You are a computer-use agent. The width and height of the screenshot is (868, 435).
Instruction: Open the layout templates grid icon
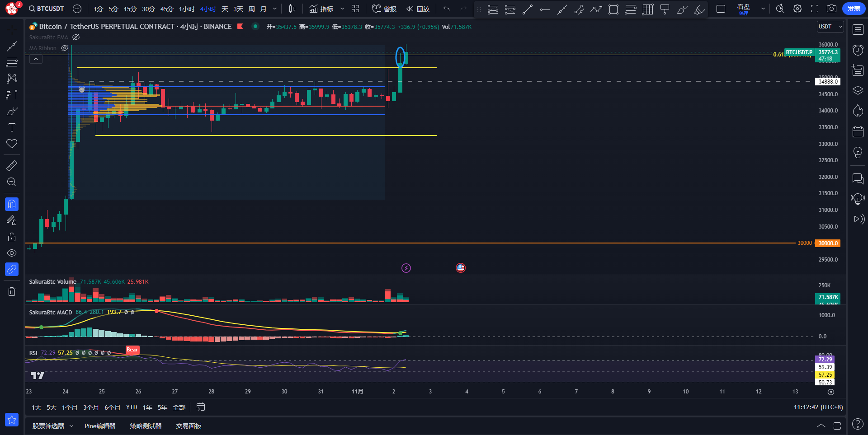[x=355, y=9]
